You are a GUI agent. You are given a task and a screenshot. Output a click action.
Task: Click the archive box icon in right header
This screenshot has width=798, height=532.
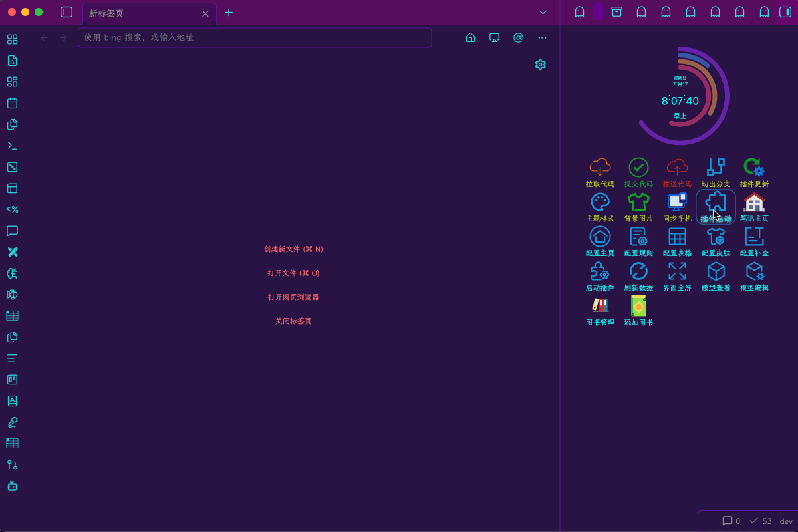point(616,12)
